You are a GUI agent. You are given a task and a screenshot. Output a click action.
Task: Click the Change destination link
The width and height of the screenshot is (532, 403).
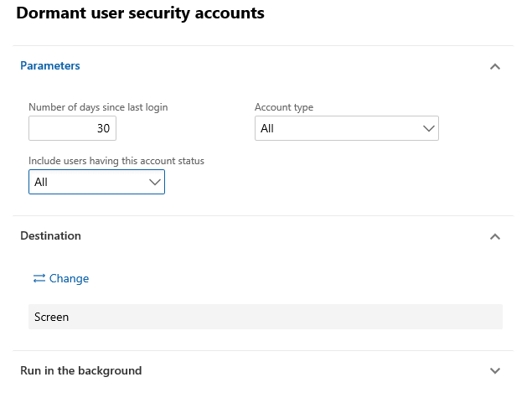[61, 278]
